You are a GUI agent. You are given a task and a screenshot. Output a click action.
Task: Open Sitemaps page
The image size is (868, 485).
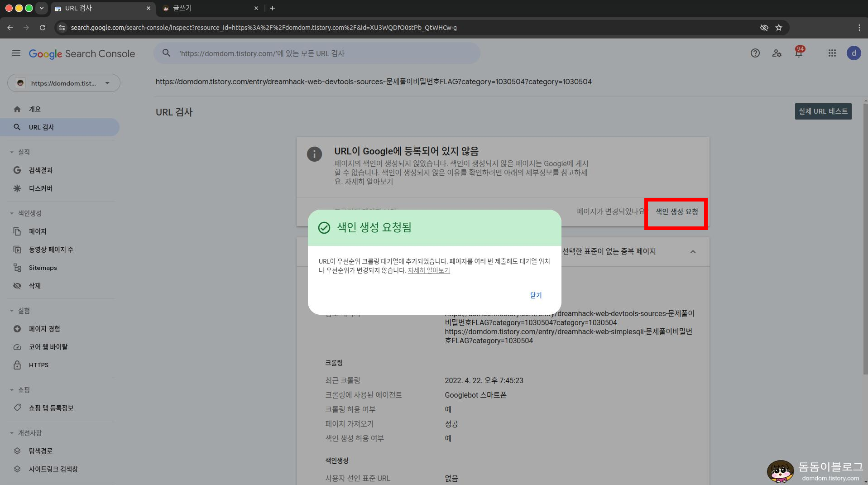60,268
